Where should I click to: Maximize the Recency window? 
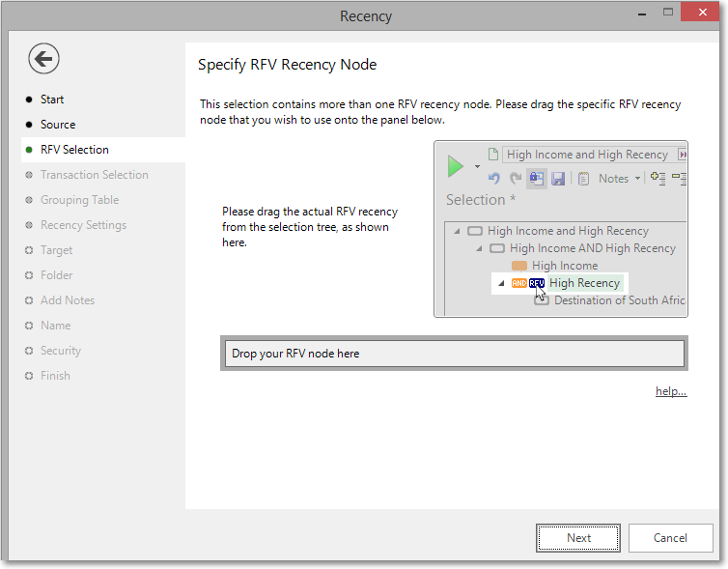click(667, 13)
